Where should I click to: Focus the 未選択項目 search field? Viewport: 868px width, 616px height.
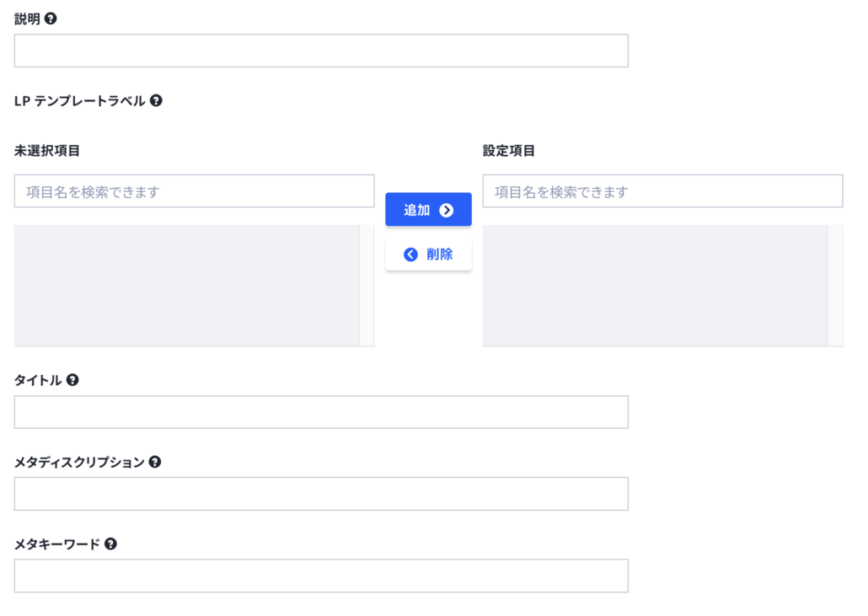point(195,191)
